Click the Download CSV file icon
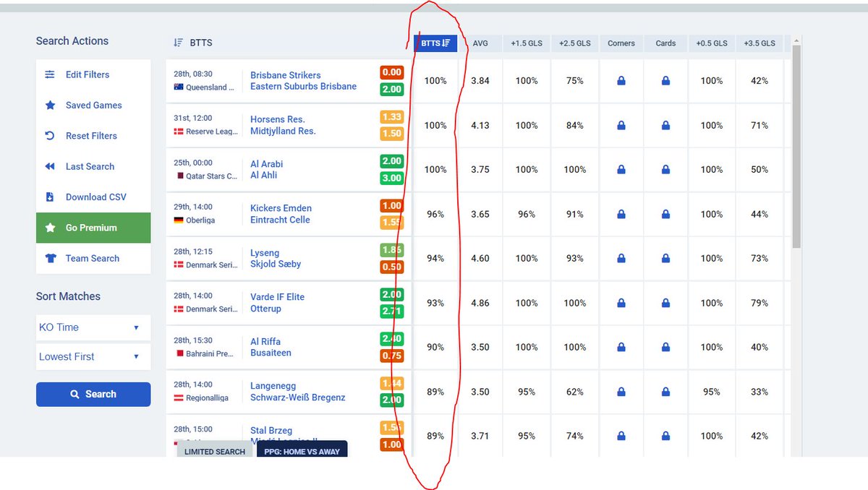This screenshot has width=868, height=490. click(50, 197)
